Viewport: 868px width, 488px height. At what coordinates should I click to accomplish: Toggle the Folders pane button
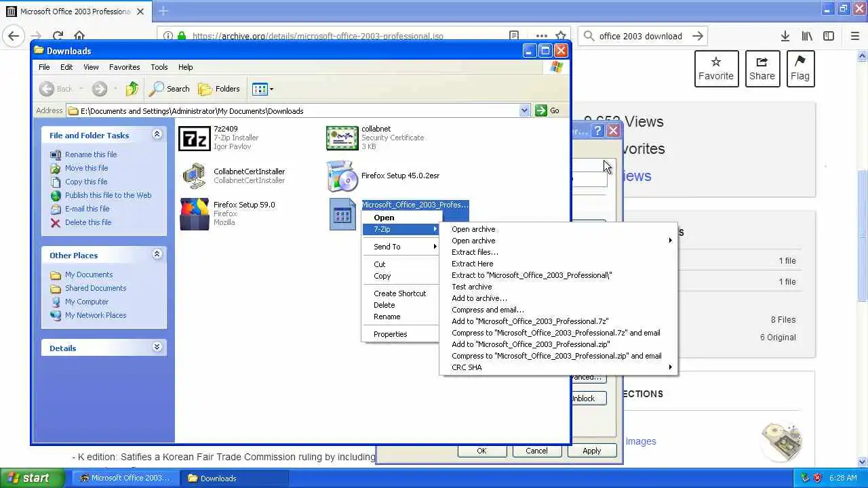point(219,89)
